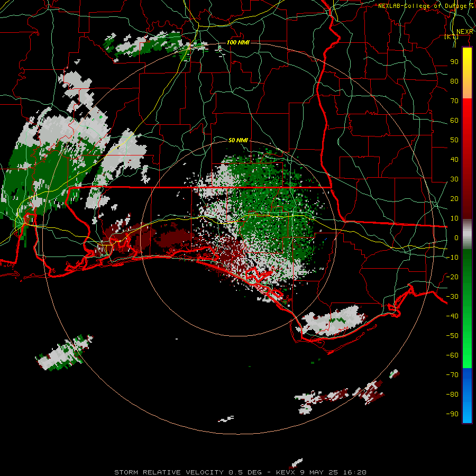The width and height of the screenshot is (476, 476).
Task: Click the 50 value on velocity scale
Action: pyautogui.click(x=454, y=140)
